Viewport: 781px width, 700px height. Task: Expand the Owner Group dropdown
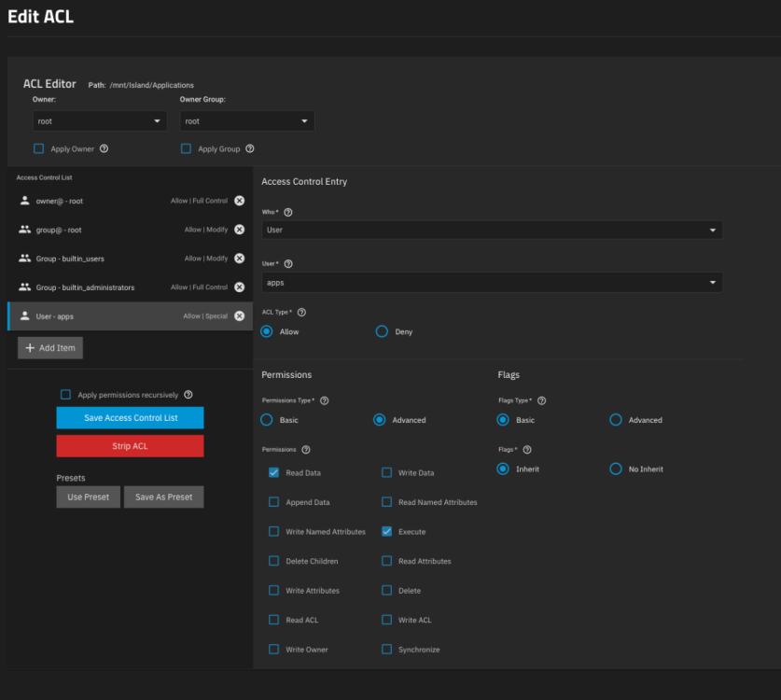click(x=246, y=121)
